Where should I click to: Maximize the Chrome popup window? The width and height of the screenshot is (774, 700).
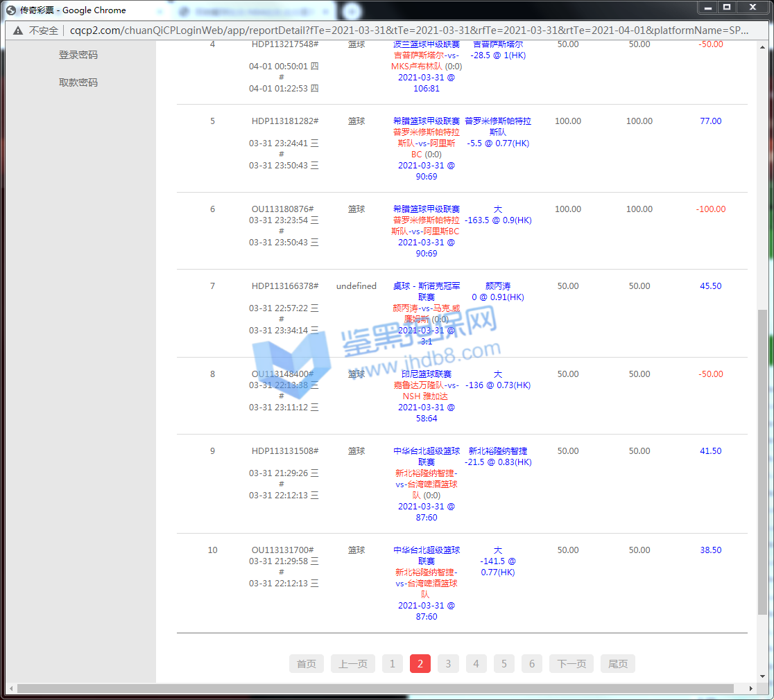pyautogui.click(x=726, y=8)
